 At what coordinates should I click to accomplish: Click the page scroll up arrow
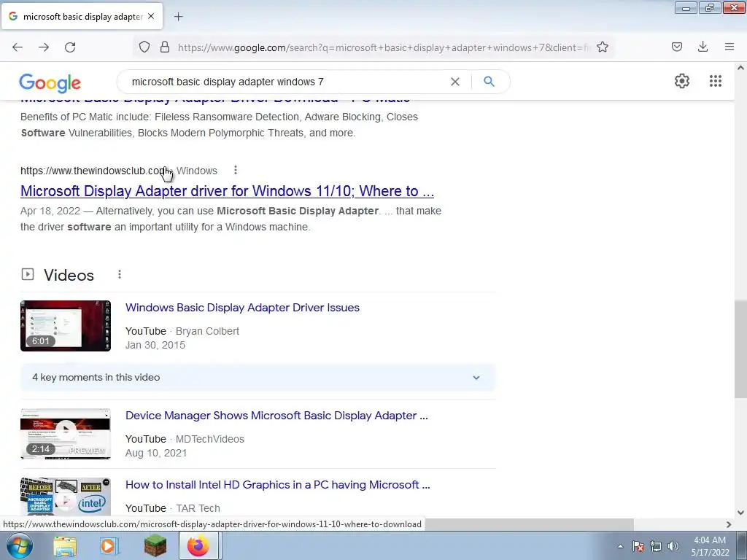point(740,68)
